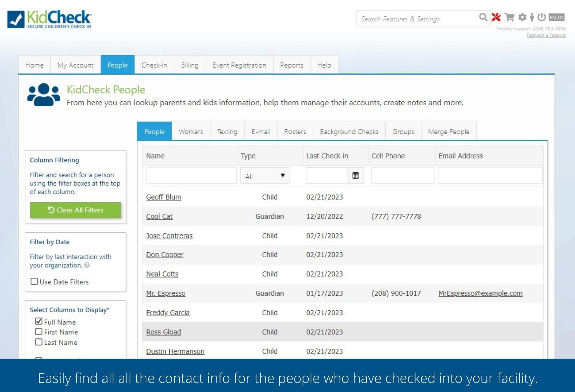Open Neal Cotts's profile link
The width and height of the screenshot is (575, 392).
tap(162, 274)
